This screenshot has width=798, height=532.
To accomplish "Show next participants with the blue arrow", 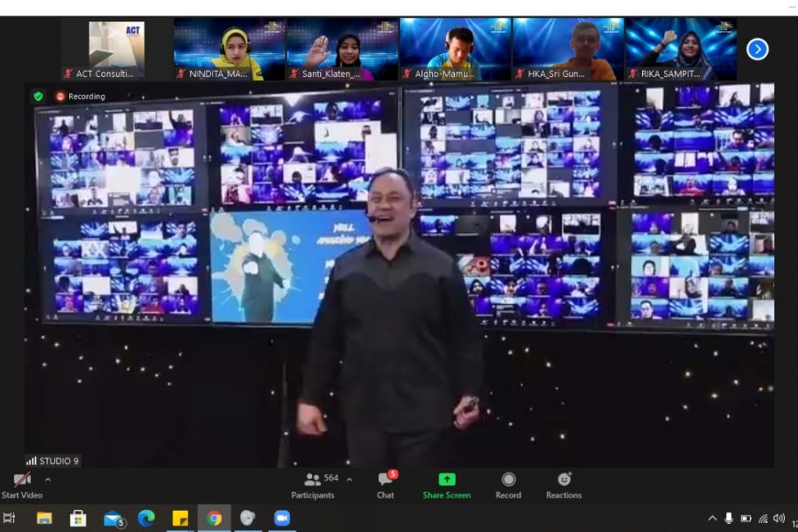I will pyautogui.click(x=757, y=49).
